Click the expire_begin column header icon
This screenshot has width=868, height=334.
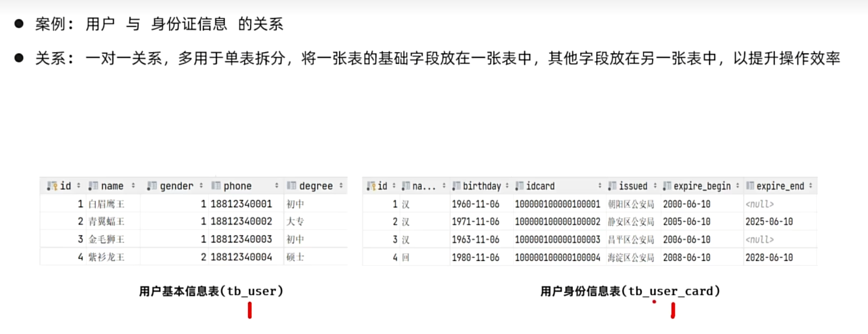pyautogui.click(x=667, y=186)
